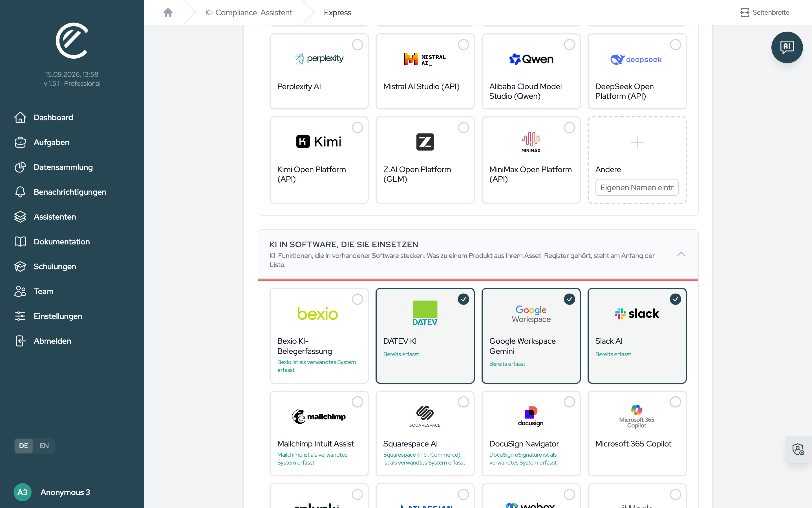Switch language to EN
Image resolution: width=812 pixels, height=508 pixels.
pyautogui.click(x=44, y=446)
